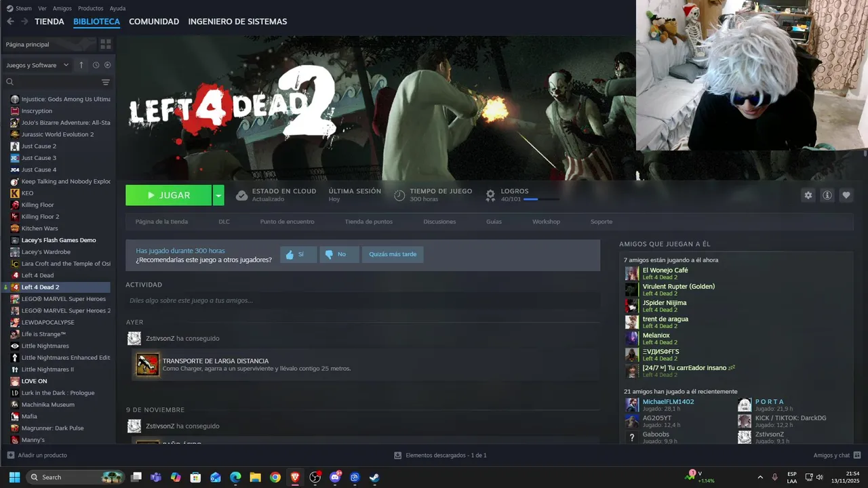Click the achievements progress bar
The image size is (868, 488).
coord(541,199)
